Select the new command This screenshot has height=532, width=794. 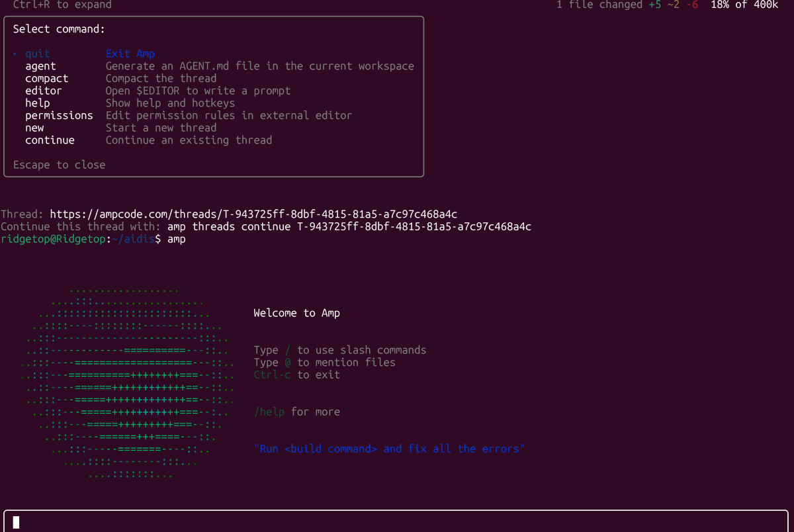click(34, 128)
